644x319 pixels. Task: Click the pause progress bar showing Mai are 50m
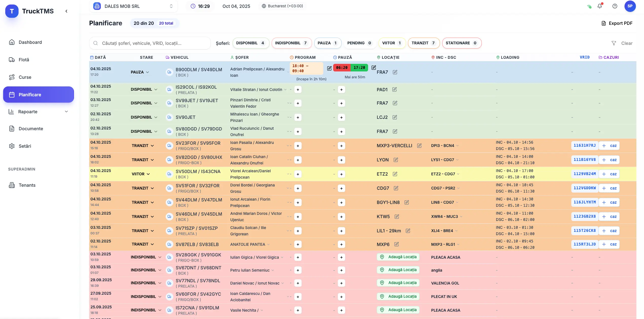(x=351, y=68)
